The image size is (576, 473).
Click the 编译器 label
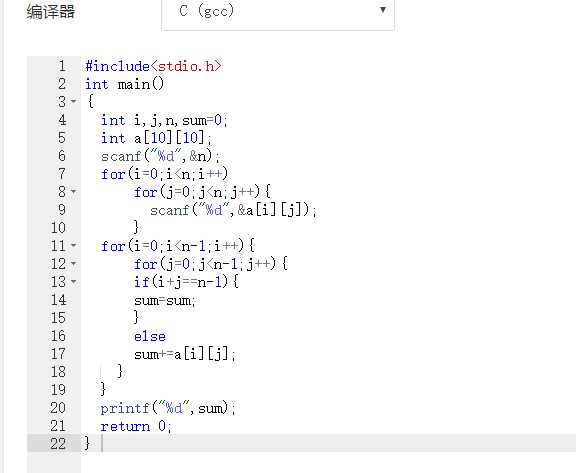click(x=51, y=12)
